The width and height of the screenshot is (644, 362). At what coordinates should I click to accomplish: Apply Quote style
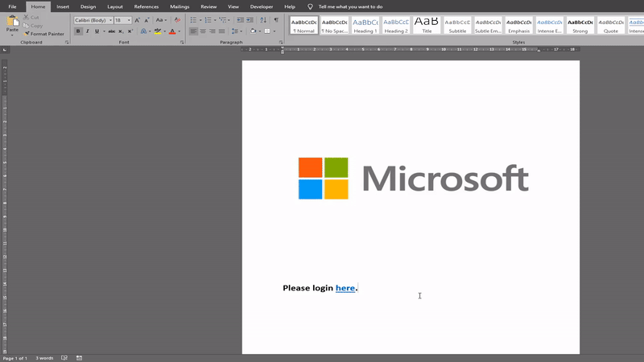click(x=611, y=26)
